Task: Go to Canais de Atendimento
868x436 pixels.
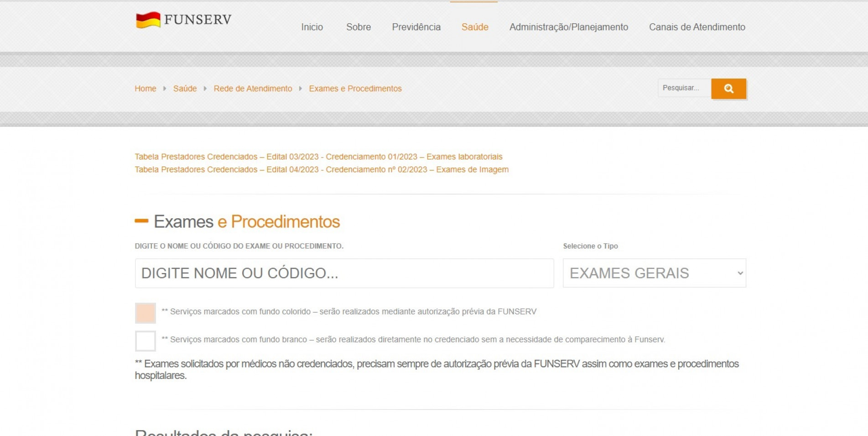Action: (697, 27)
